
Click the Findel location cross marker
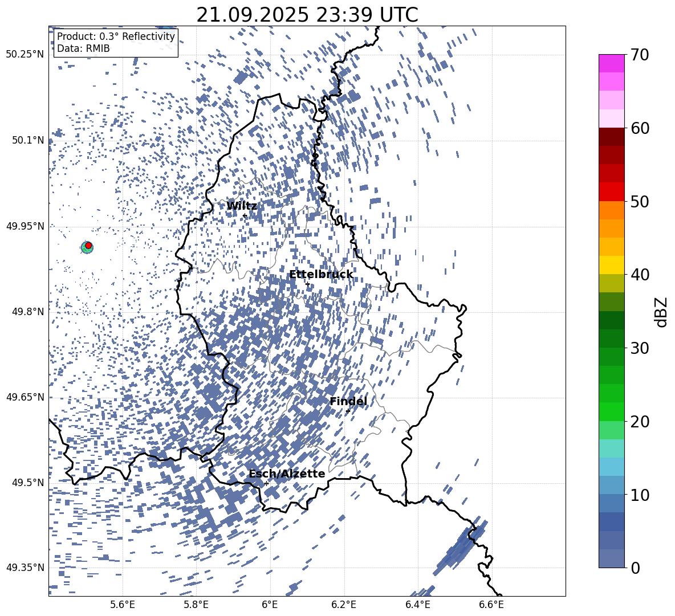pos(347,411)
